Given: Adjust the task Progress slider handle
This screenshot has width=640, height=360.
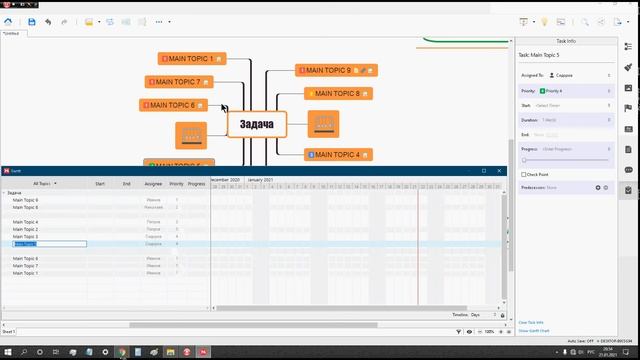Looking at the screenshot, I should coord(524,160).
